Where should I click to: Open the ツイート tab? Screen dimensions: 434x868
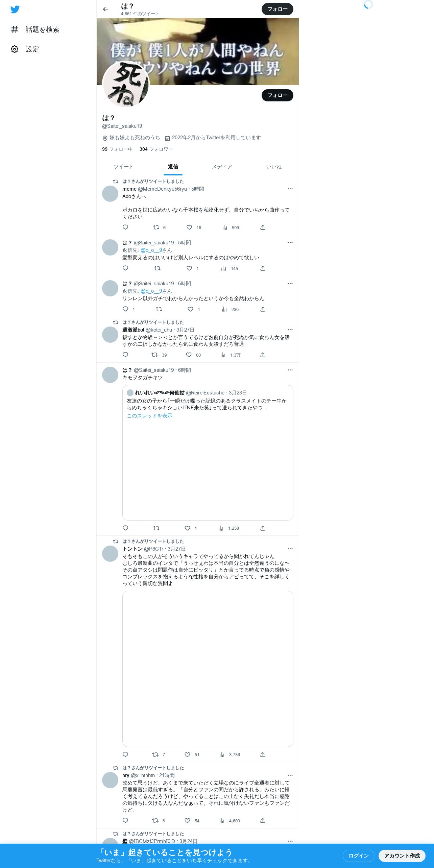[123, 167]
